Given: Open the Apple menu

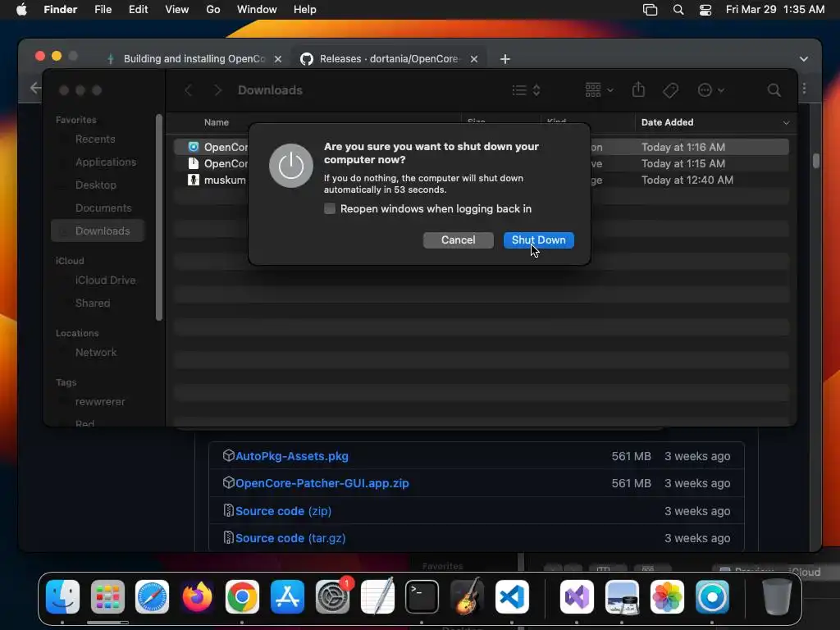Looking at the screenshot, I should (21, 10).
